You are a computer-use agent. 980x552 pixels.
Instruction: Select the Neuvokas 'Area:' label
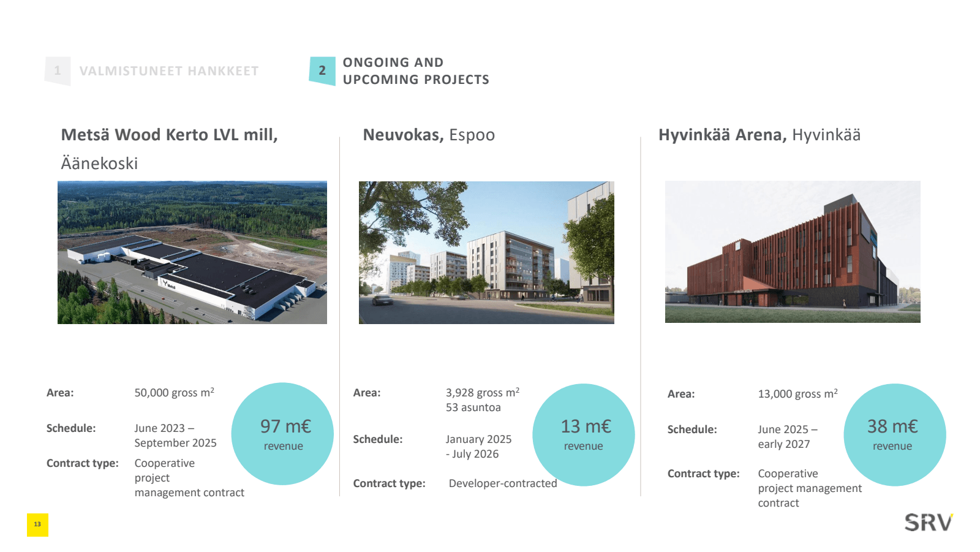pyautogui.click(x=367, y=393)
